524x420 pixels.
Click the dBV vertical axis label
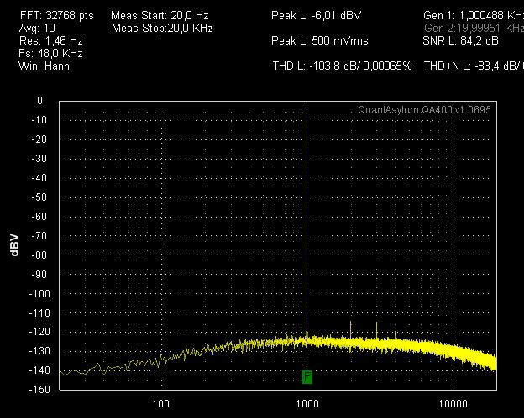[14, 245]
